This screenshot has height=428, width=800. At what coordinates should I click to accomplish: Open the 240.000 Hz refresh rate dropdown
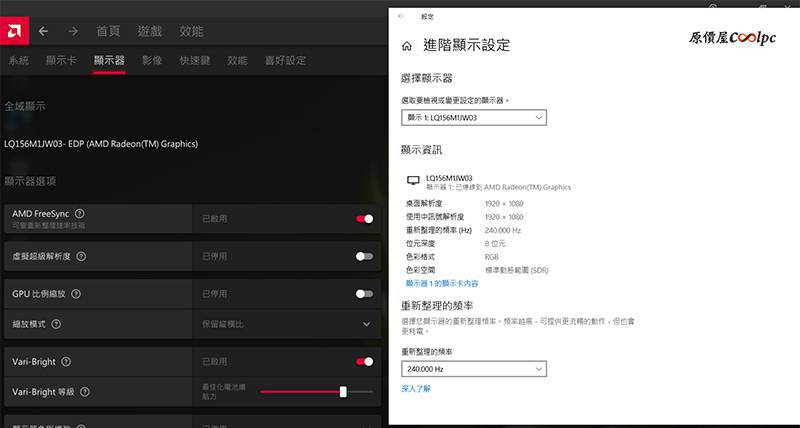(474, 369)
